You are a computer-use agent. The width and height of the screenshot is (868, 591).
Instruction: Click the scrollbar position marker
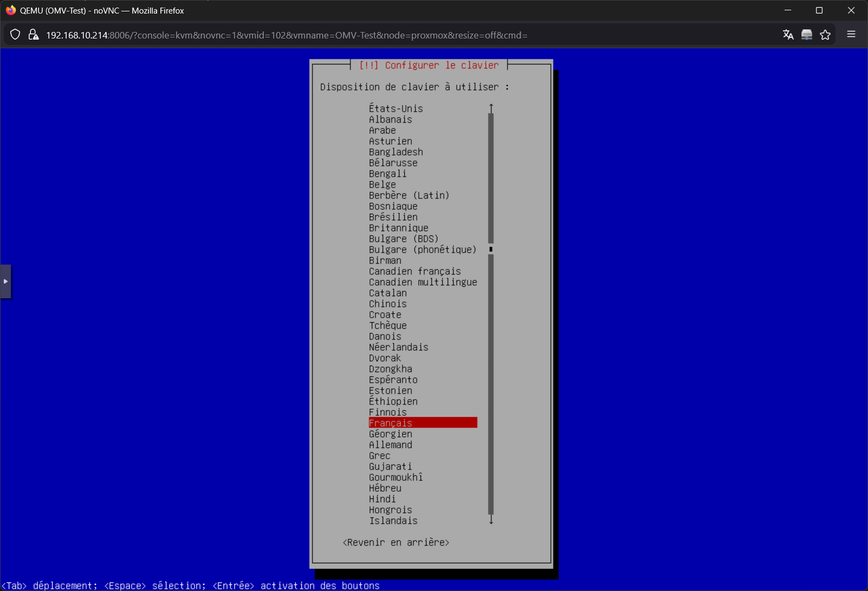(x=491, y=249)
